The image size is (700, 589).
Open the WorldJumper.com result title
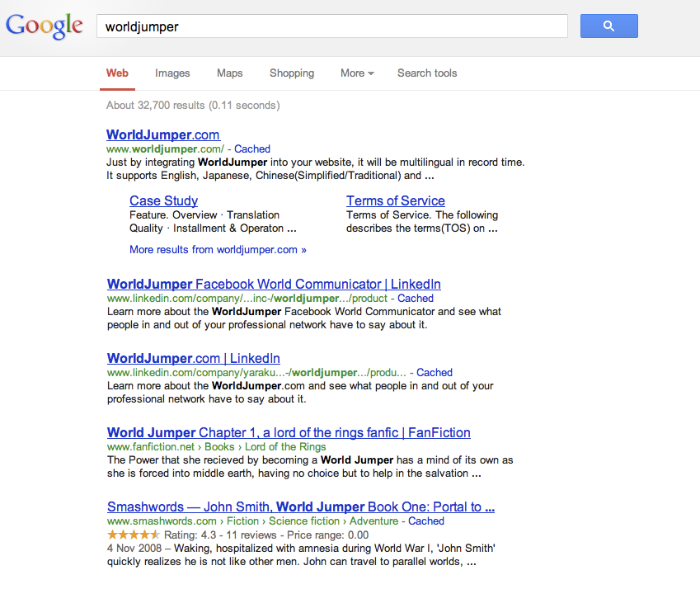coord(163,134)
